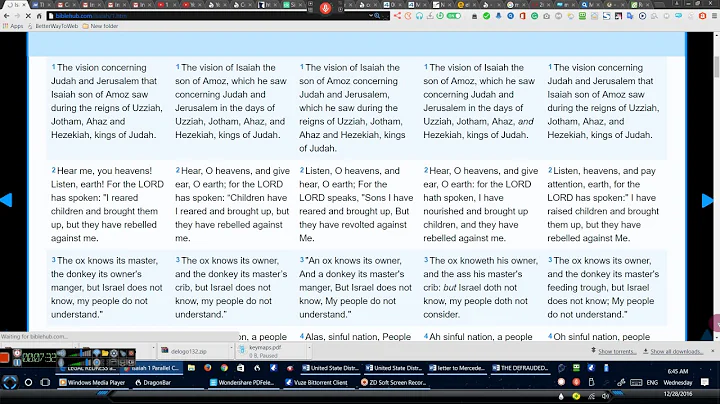The image size is (720, 404).
Task: Open the Chrome menu button
Action: 714,16
